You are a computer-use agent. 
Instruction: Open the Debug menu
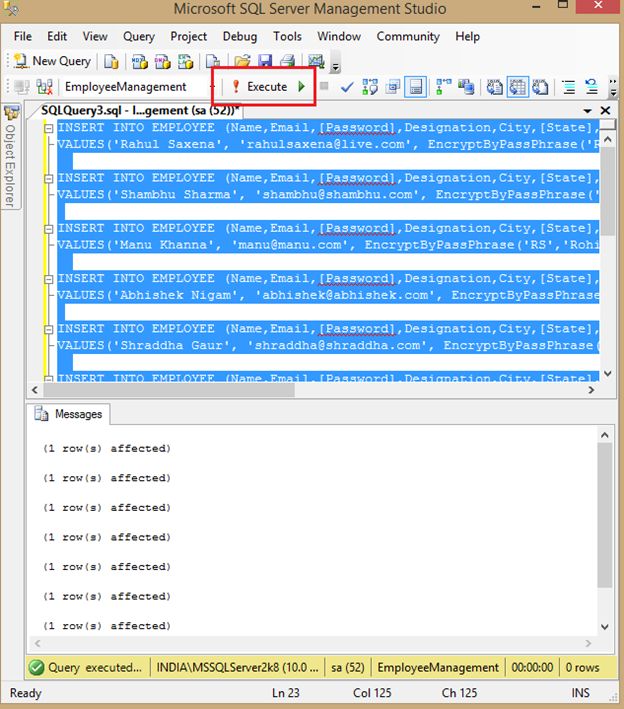coord(240,36)
